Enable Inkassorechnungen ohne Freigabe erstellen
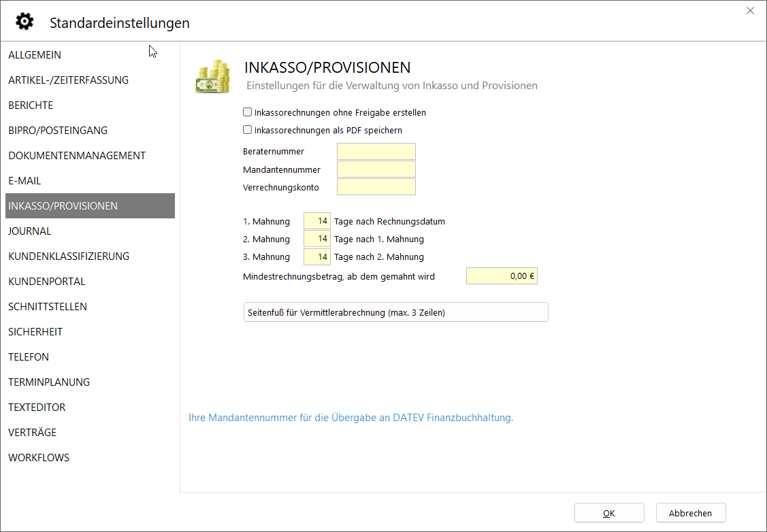Viewport: 767px width, 532px height. point(248,112)
